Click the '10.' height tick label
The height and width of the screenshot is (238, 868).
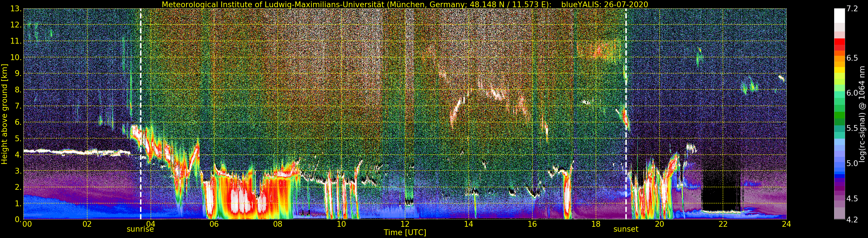pos(16,57)
